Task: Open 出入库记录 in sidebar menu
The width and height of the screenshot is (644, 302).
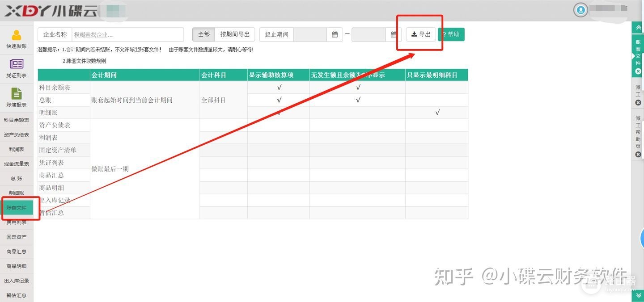Action: coord(17,281)
